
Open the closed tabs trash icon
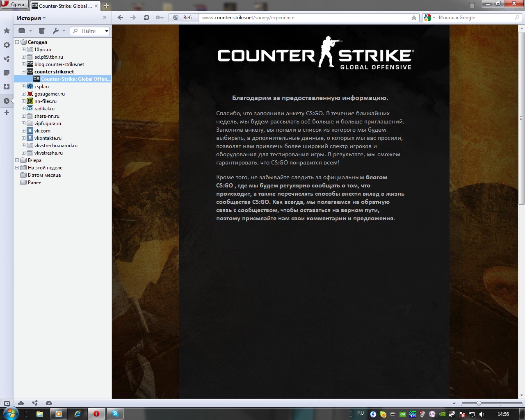[x=472, y=5]
